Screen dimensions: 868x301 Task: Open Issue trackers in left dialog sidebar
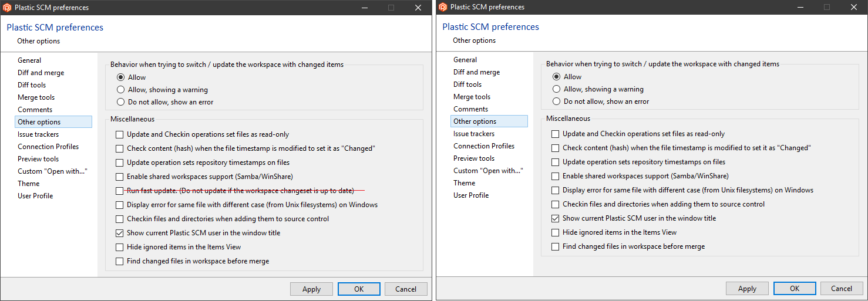(x=38, y=134)
